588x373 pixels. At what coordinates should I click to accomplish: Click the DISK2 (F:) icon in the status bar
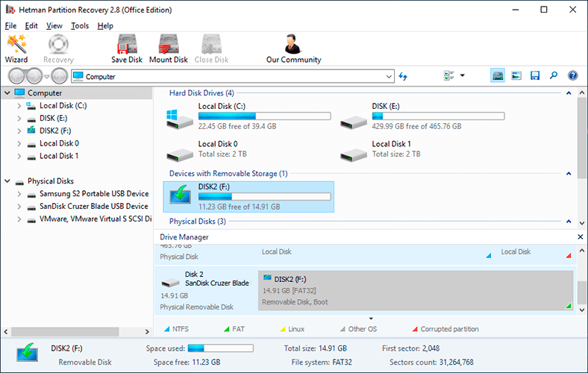tap(27, 352)
